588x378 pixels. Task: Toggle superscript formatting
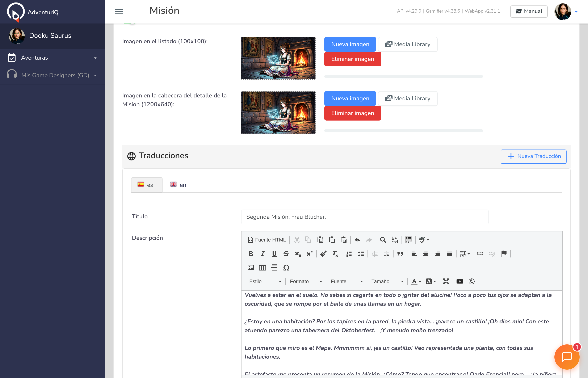point(310,254)
